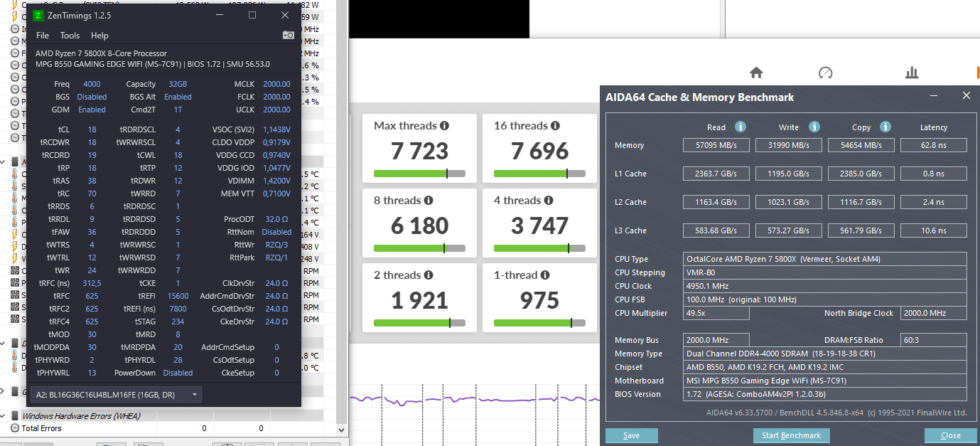The image size is (980, 446).
Task: Click the BIOS Version 1.72 field
Action: pyautogui.click(x=825, y=394)
